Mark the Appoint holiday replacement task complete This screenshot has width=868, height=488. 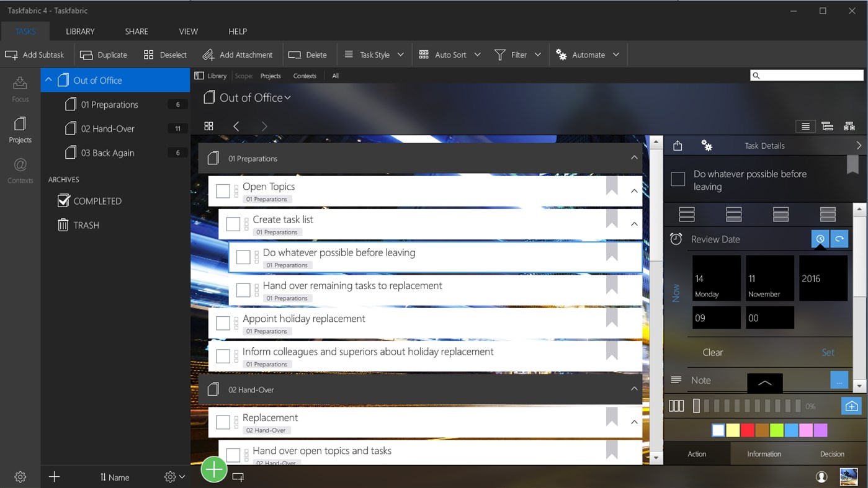(x=223, y=322)
